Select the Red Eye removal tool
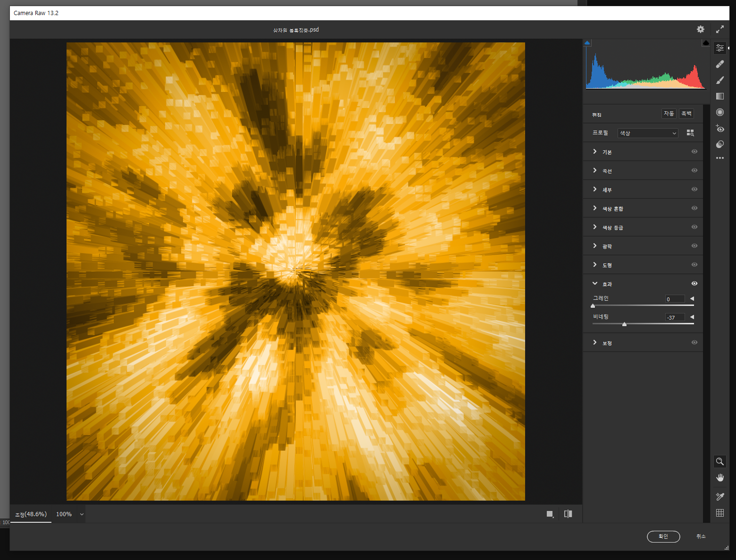This screenshot has width=736, height=560. [720, 128]
